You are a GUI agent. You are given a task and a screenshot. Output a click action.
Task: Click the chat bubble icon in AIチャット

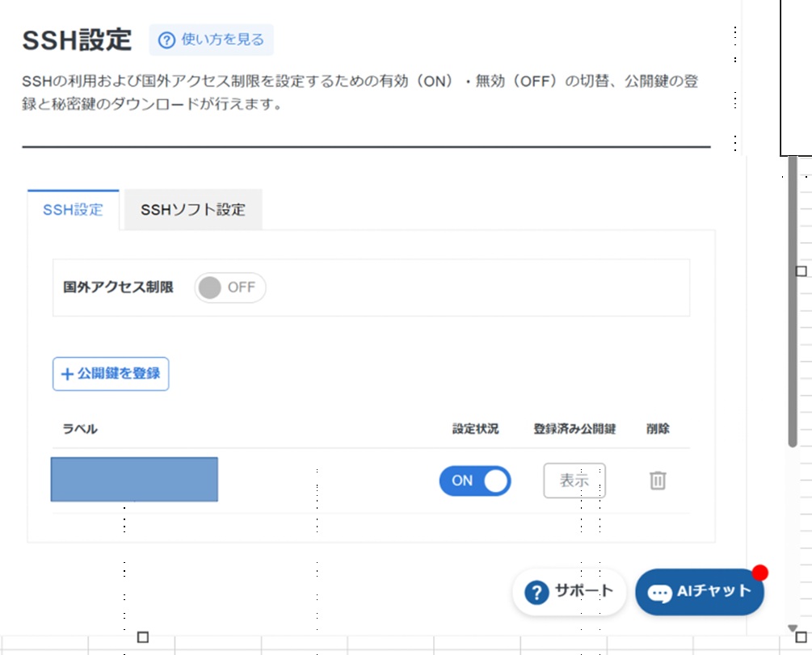659,593
